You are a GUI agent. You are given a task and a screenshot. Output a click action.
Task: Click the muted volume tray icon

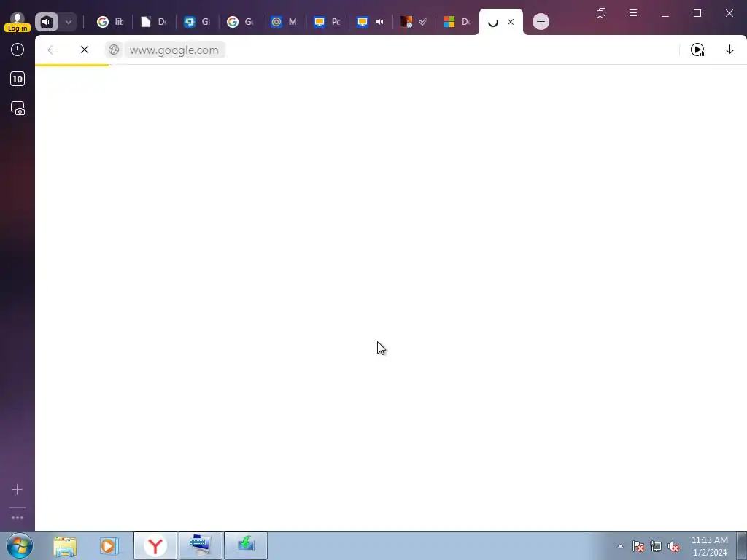pyautogui.click(x=673, y=547)
